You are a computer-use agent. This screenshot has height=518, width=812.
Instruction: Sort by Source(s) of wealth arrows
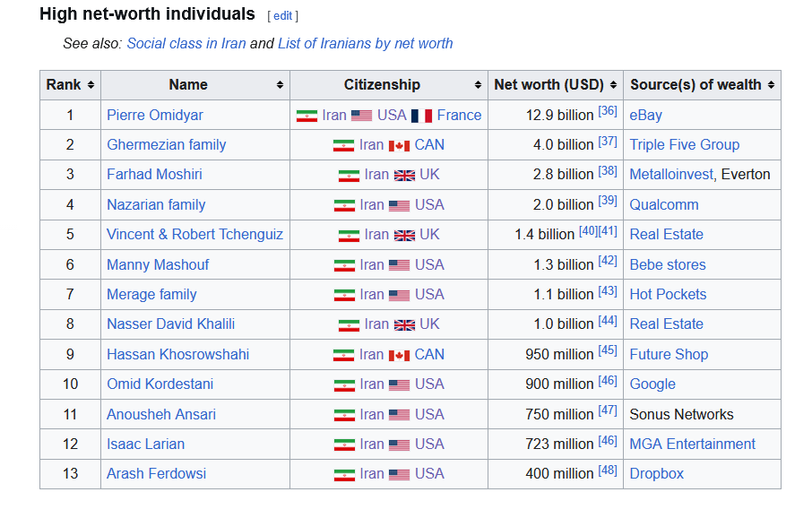(x=771, y=85)
